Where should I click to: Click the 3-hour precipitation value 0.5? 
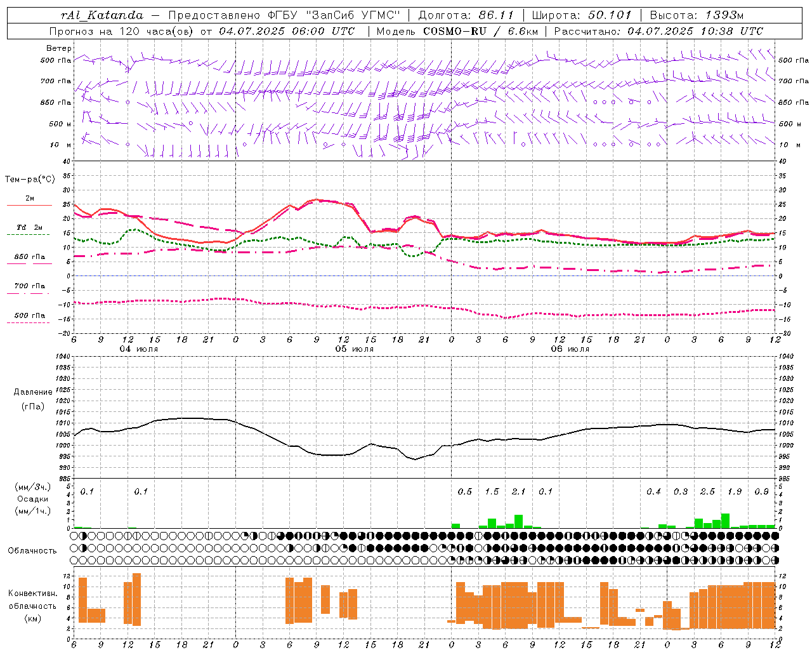465,491
